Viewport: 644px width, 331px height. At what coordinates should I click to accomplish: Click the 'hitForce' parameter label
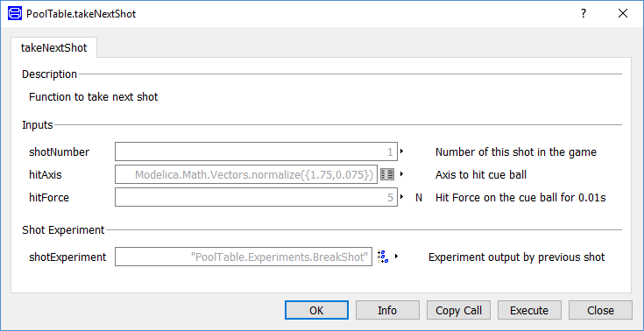click(49, 198)
